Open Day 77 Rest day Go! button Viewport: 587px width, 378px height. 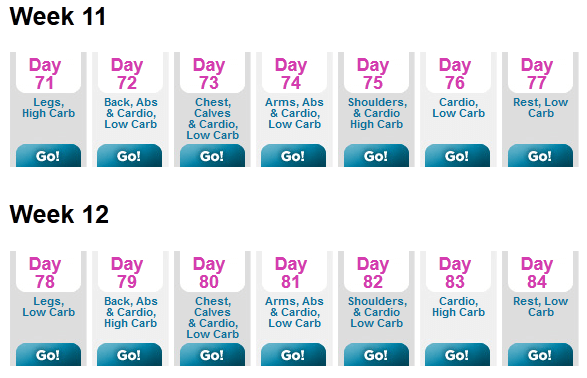click(x=540, y=156)
